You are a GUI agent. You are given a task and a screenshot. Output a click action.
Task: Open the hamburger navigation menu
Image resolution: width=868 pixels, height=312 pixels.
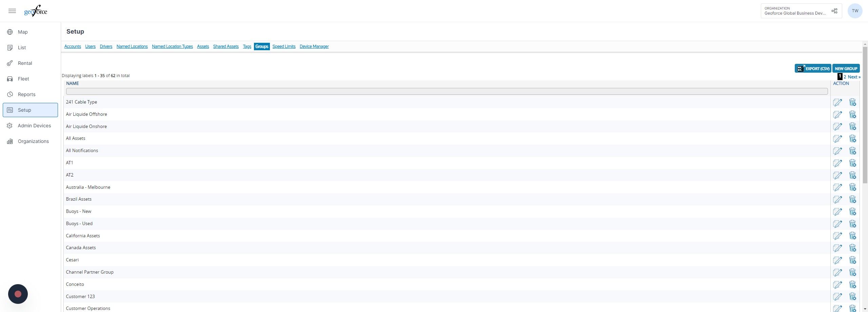(x=12, y=11)
